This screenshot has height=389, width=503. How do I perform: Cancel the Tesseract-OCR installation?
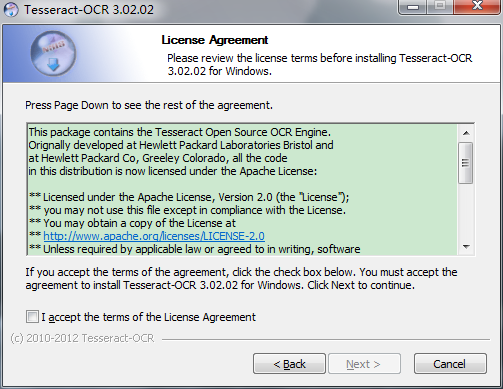click(450, 364)
